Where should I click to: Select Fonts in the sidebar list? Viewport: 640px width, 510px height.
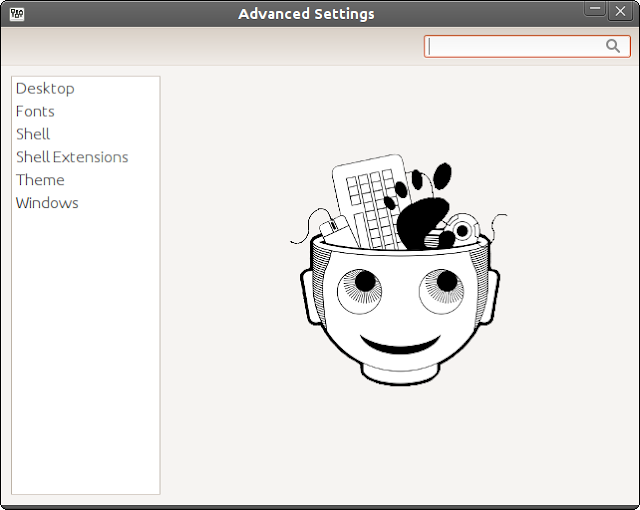(86, 111)
